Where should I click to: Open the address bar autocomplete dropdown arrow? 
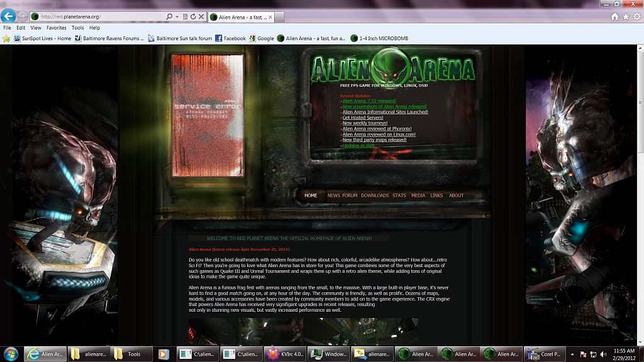[x=177, y=17]
